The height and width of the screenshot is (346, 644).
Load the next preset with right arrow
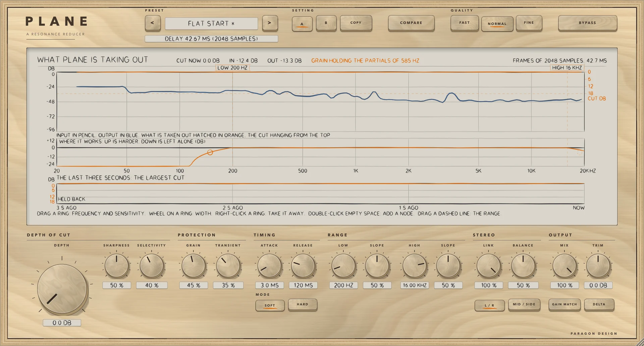point(270,23)
